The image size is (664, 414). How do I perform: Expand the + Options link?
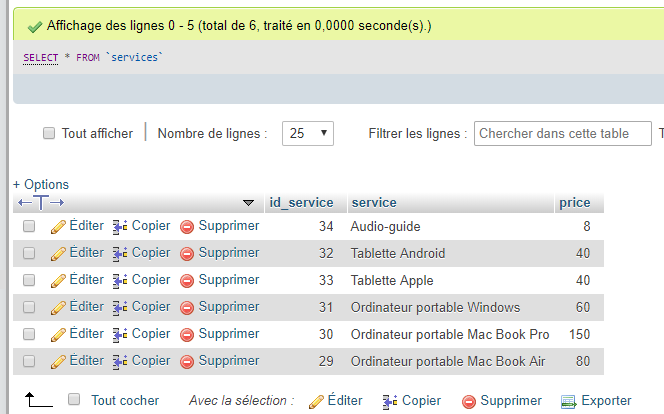point(41,185)
